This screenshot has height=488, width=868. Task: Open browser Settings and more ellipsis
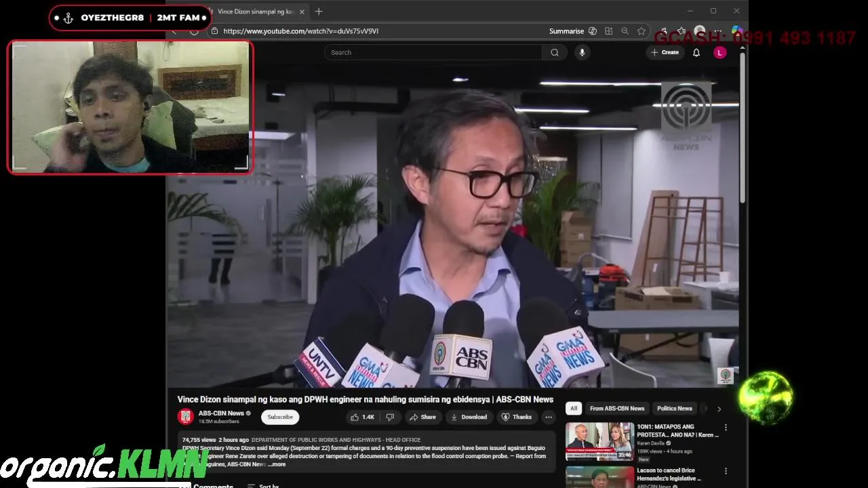pos(717,31)
